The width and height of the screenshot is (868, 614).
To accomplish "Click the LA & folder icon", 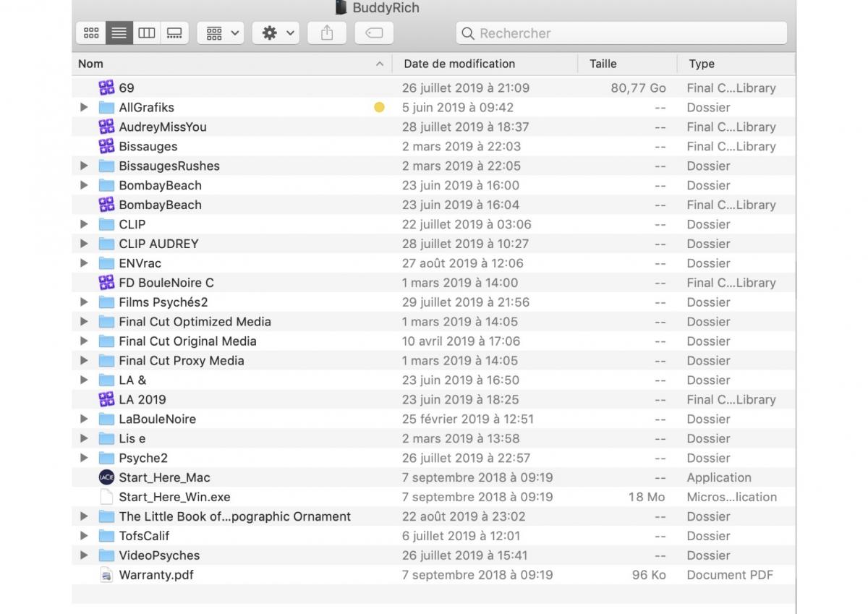I will [106, 380].
